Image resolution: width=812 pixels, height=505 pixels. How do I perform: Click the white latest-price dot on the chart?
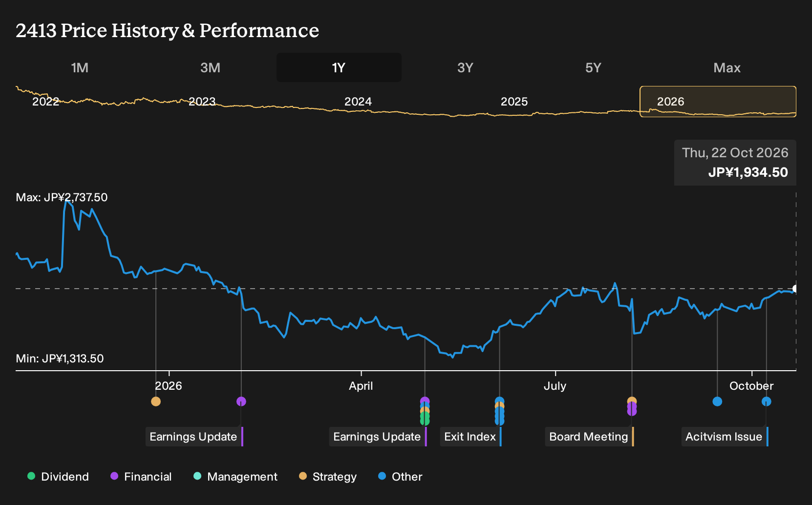tap(795, 289)
